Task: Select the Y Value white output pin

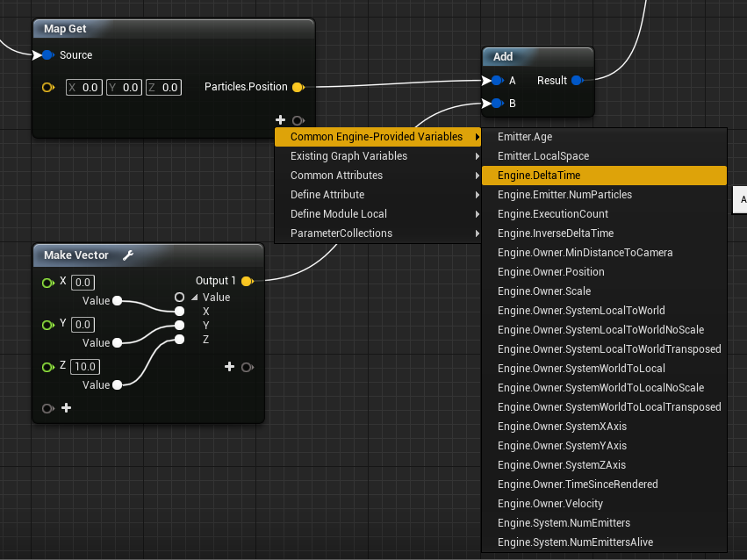Action: 118,342
